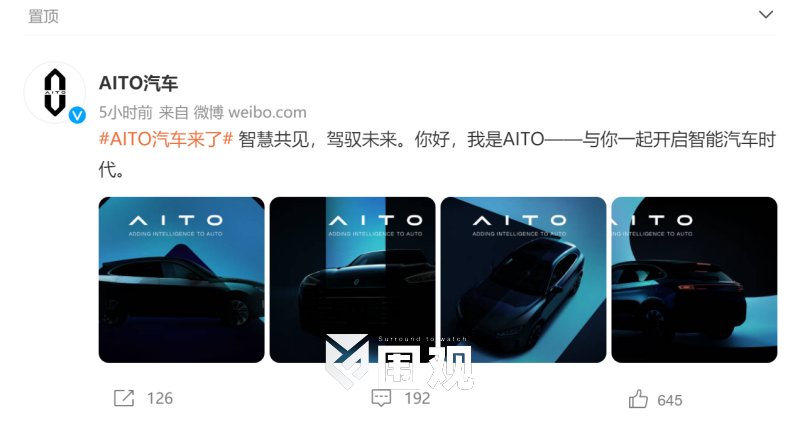View the third AITO top-angle car image
800x422 pixels.
(x=523, y=280)
